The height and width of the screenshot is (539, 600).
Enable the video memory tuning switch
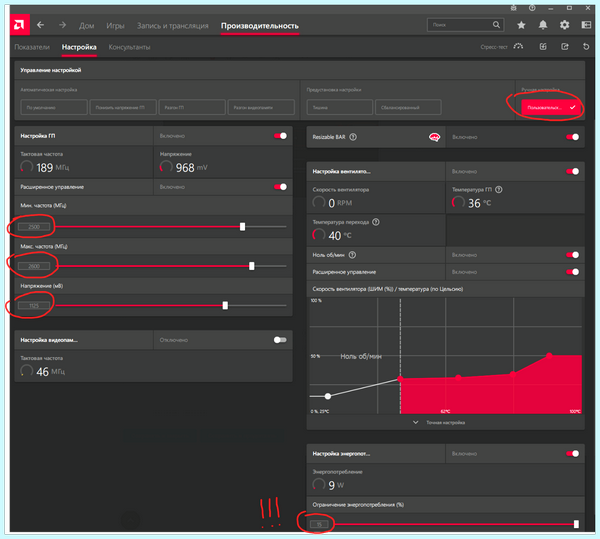coord(280,340)
